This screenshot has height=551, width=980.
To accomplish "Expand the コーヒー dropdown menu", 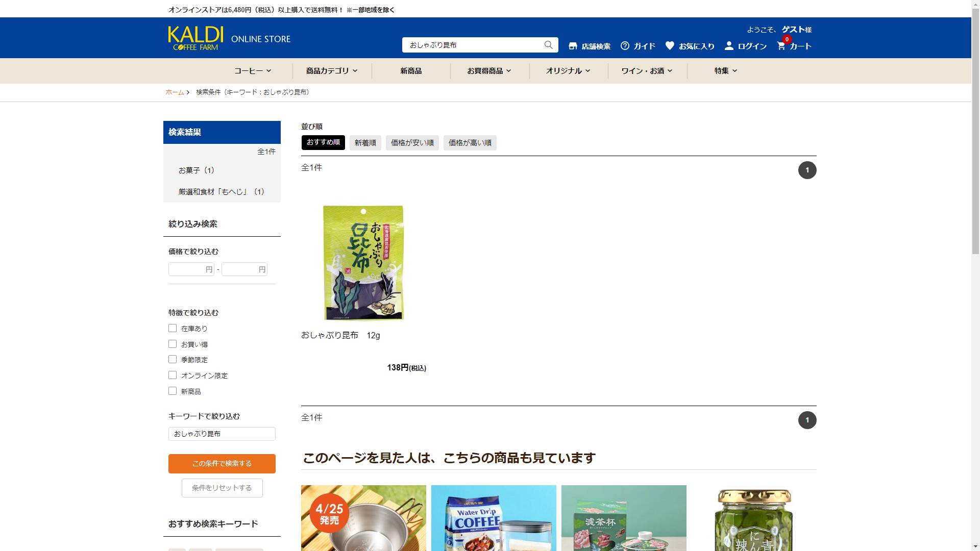I will (x=253, y=71).
